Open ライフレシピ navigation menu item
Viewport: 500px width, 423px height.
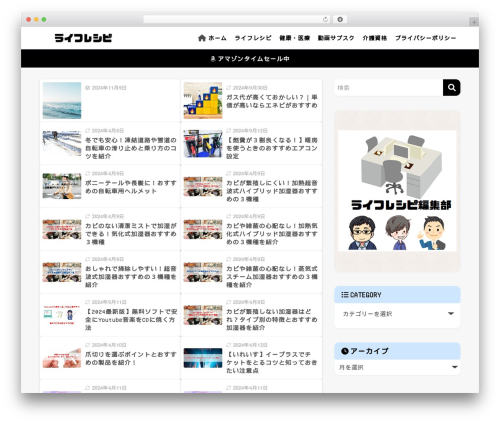253,38
